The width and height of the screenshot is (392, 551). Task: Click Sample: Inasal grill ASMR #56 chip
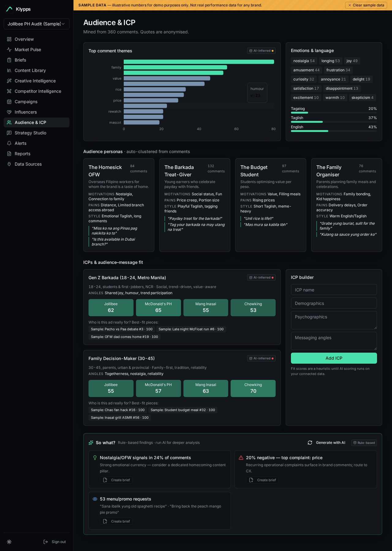click(x=120, y=418)
